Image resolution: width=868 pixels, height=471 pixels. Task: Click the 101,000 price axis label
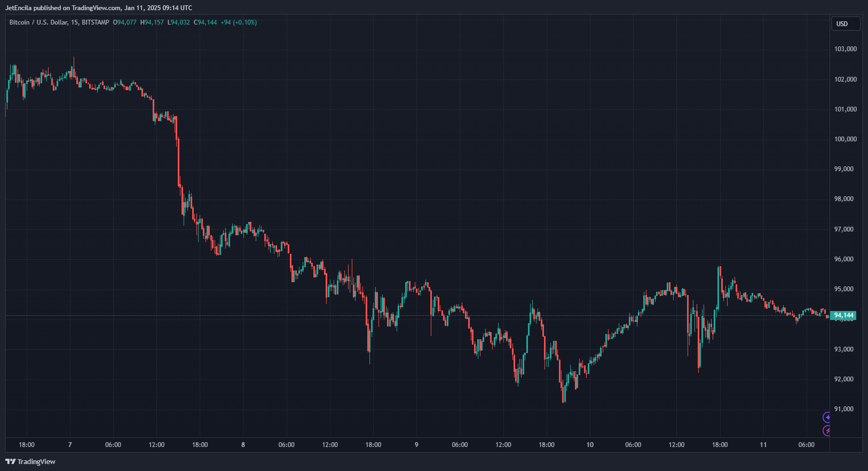[x=846, y=109]
